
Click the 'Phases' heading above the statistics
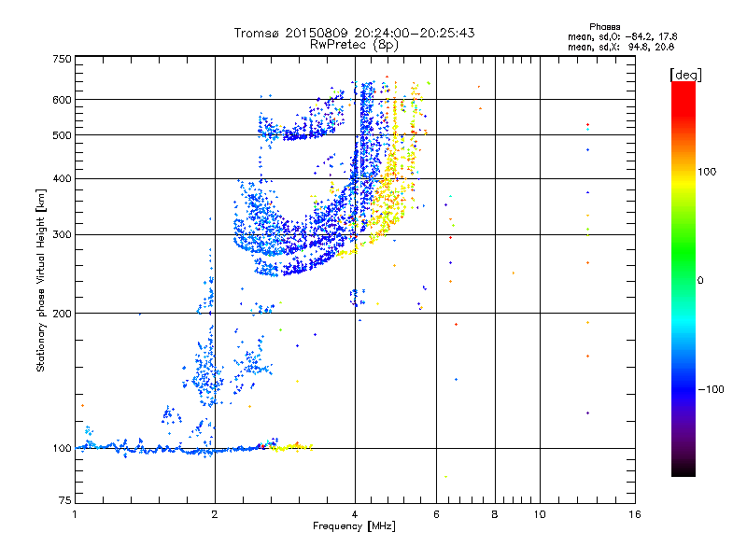click(x=604, y=27)
